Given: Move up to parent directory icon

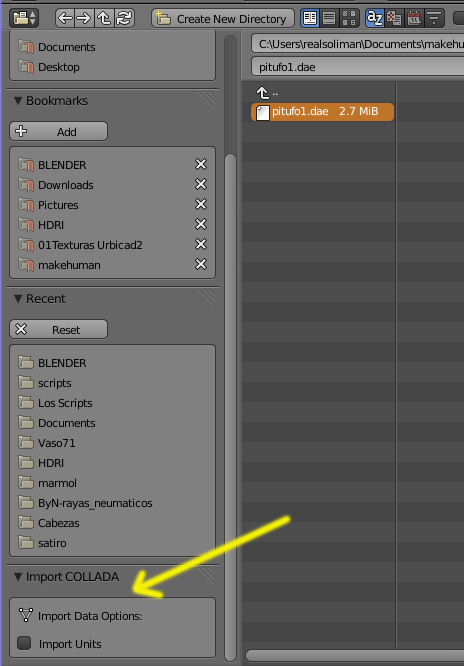Looking at the screenshot, I should [x=104, y=18].
